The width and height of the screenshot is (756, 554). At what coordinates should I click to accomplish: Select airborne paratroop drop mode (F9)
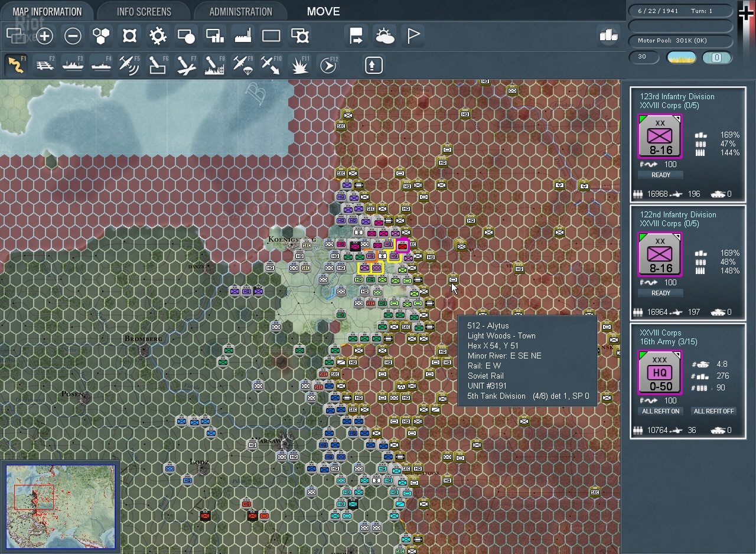(x=243, y=65)
